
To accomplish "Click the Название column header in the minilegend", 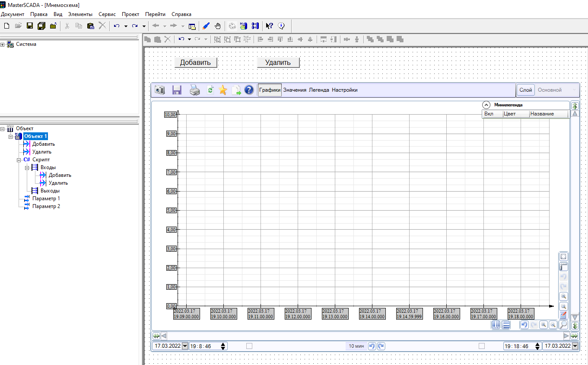I will click(x=548, y=114).
